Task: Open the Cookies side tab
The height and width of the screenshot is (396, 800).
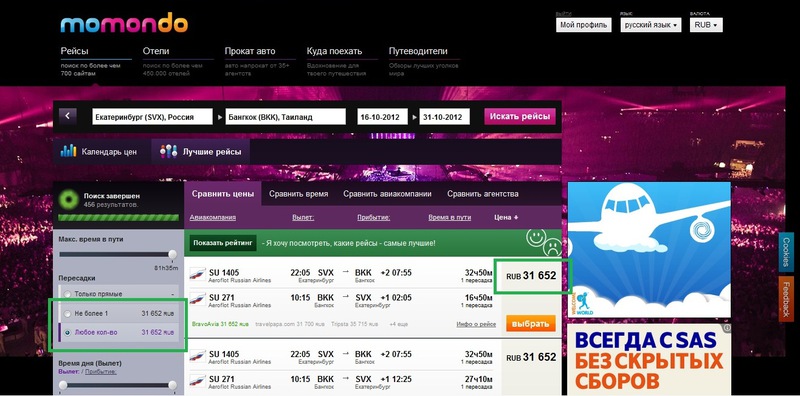Action: (x=786, y=253)
